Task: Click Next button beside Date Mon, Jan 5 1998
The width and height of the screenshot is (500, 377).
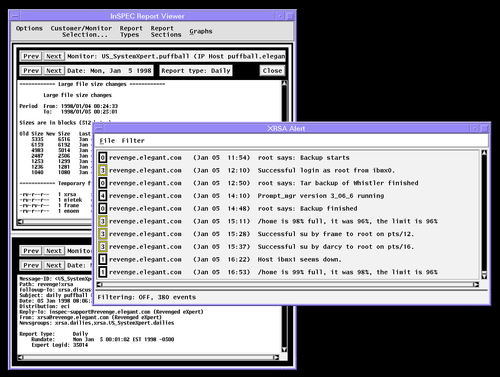Action: tap(54, 71)
